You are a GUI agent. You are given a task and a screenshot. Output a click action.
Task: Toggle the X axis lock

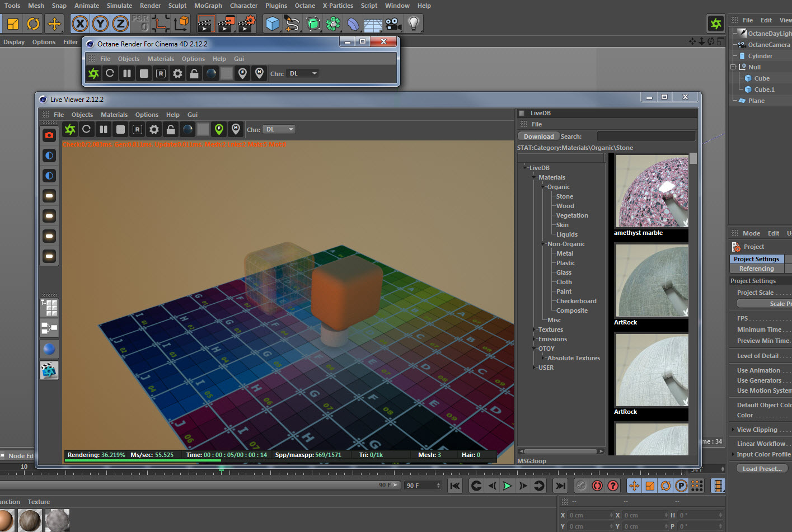[x=80, y=23]
